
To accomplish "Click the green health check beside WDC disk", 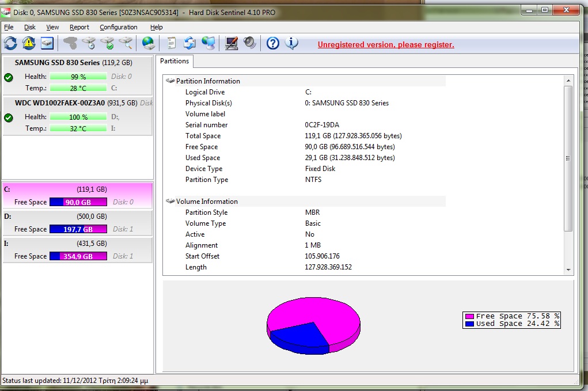I will click(x=8, y=117).
